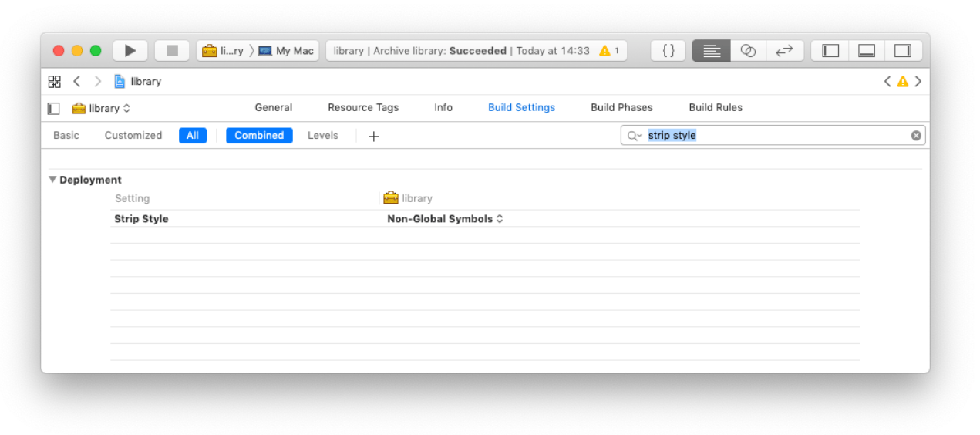Collapse the Deployment section
Image resolution: width=980 pixels, height=435 pixels.
tap(52, 180)
